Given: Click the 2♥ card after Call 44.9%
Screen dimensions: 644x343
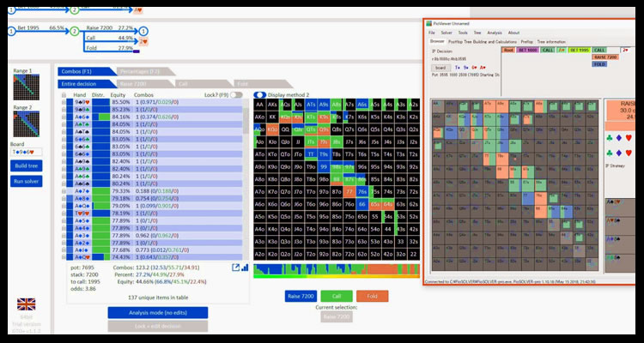Looking at the screenshot, I should point(143,41).
